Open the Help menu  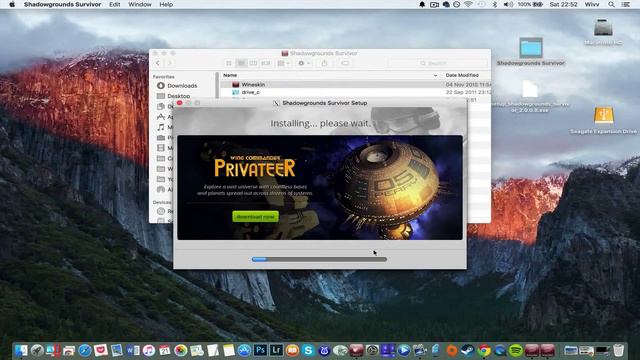[166, 4]
